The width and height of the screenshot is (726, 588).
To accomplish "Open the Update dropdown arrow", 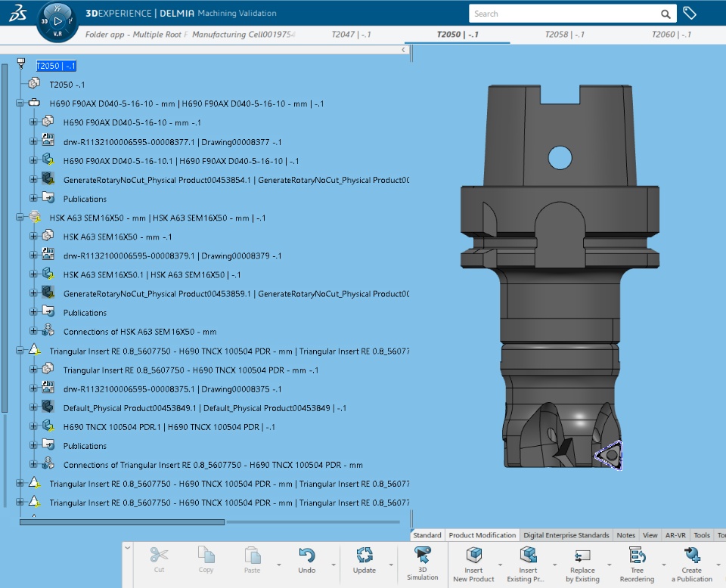I will (x=391, y=565).
